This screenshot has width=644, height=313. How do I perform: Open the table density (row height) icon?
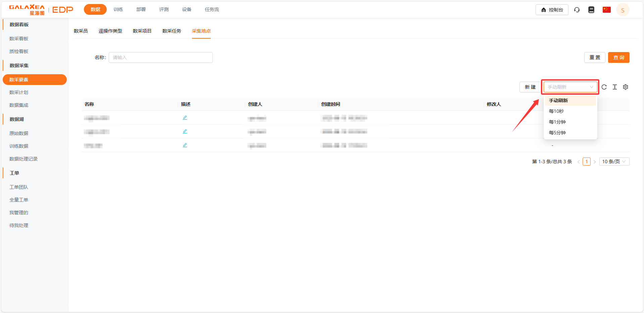point(615,87)
